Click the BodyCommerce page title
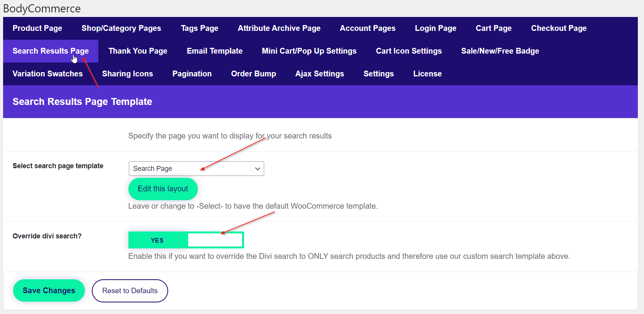 (42, 8)
